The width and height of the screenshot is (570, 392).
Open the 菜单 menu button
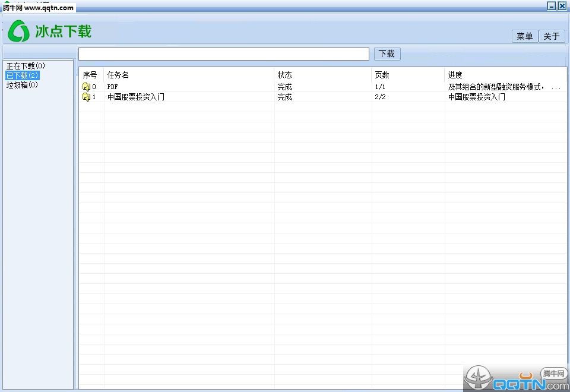pos(524,36)
